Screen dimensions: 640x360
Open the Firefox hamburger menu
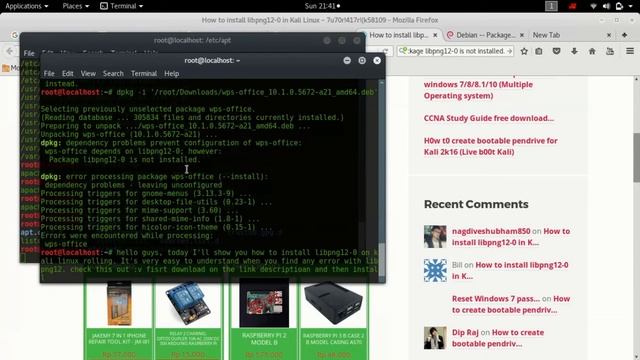[x=630, y=51]
